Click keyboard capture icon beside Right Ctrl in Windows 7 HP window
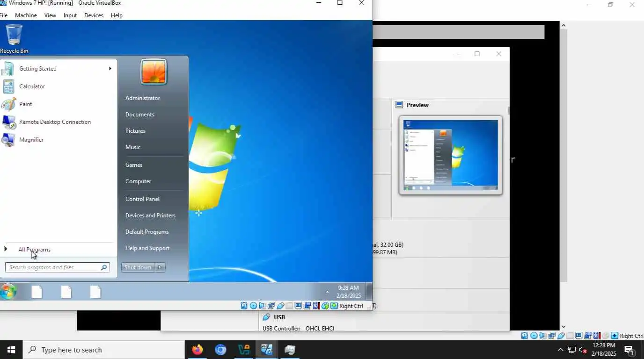The image size is (644, 359). [334, 306]
